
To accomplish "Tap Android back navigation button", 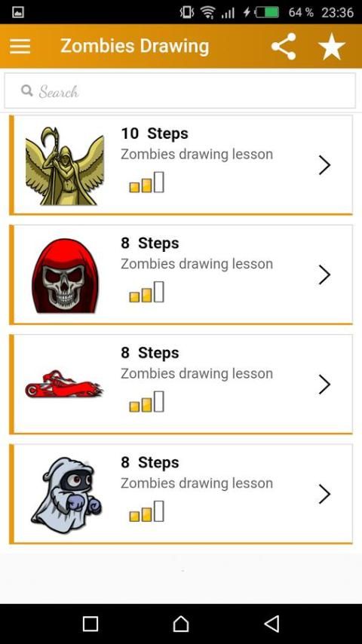I will [x=271, y=624].
